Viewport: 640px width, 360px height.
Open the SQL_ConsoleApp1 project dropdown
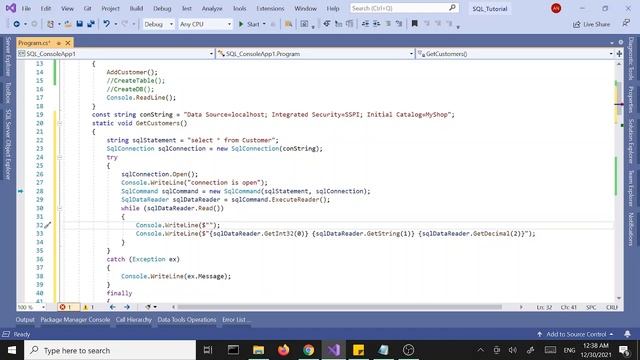click(116, 54)
